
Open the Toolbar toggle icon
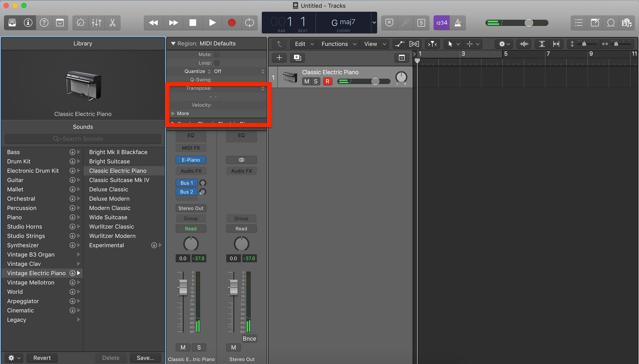click(x=60, y=23)
